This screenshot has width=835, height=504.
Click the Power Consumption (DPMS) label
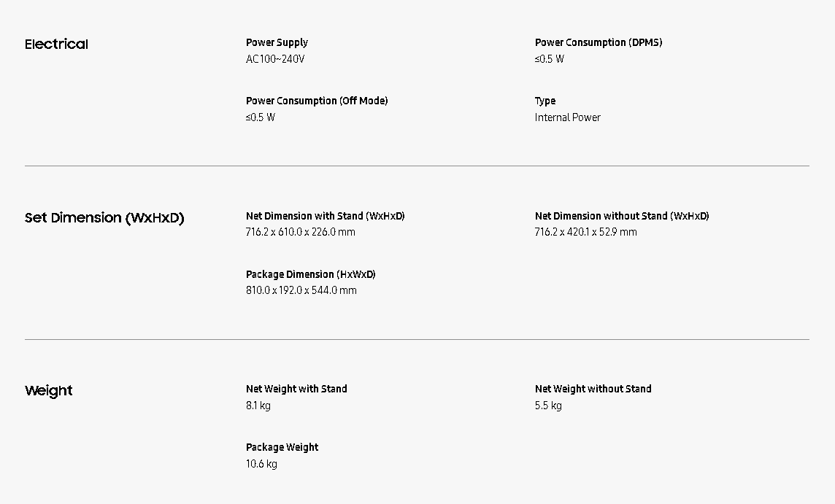point(598,42)
